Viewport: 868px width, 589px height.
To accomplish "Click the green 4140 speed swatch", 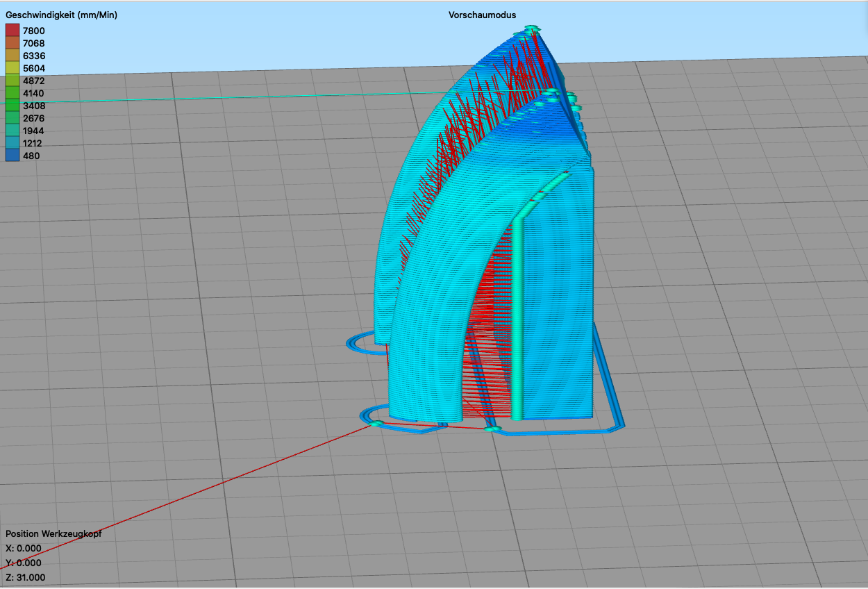I will 12,93.
